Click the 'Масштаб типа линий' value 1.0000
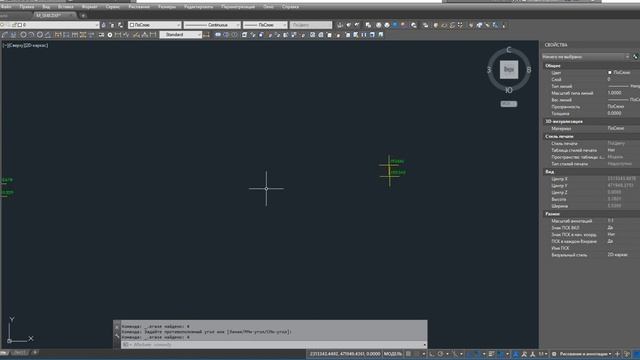 (614, 93)
